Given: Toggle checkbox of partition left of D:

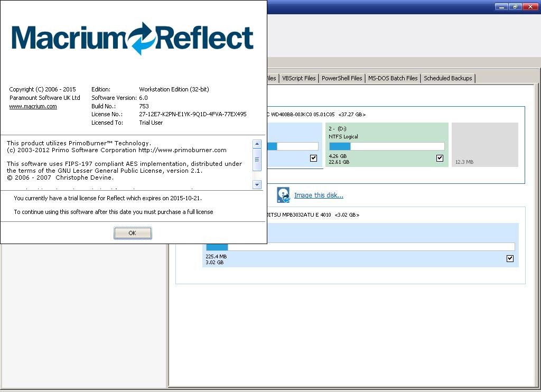Looking at the screenshot, I should (314, 158).
